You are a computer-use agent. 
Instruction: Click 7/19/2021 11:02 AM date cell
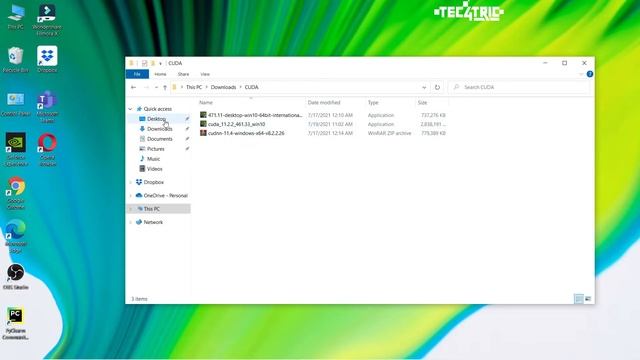[330, 124]
